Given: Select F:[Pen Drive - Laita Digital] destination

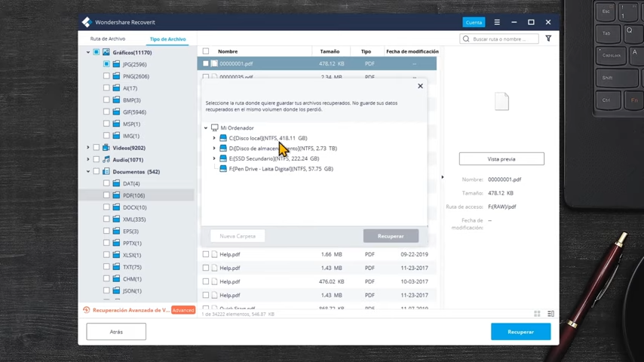Looking at the screenshot, I should (281, 168).
